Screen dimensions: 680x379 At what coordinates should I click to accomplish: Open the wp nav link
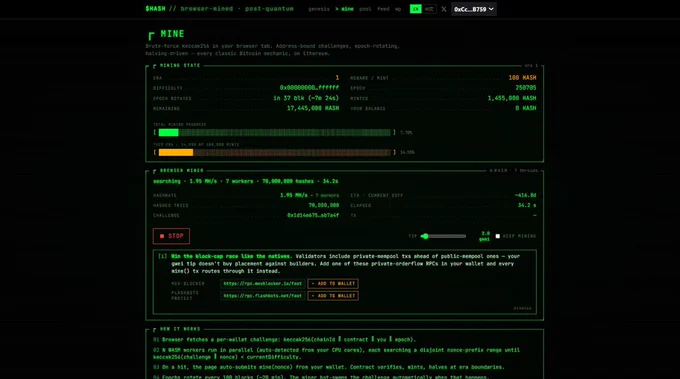(x=398, y=9)
